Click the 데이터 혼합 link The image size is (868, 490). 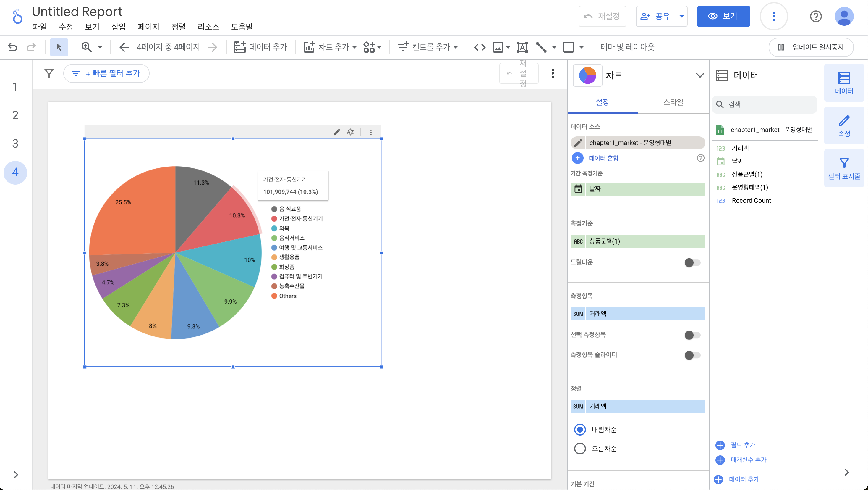pyautogui.click(x=603, y=158)
